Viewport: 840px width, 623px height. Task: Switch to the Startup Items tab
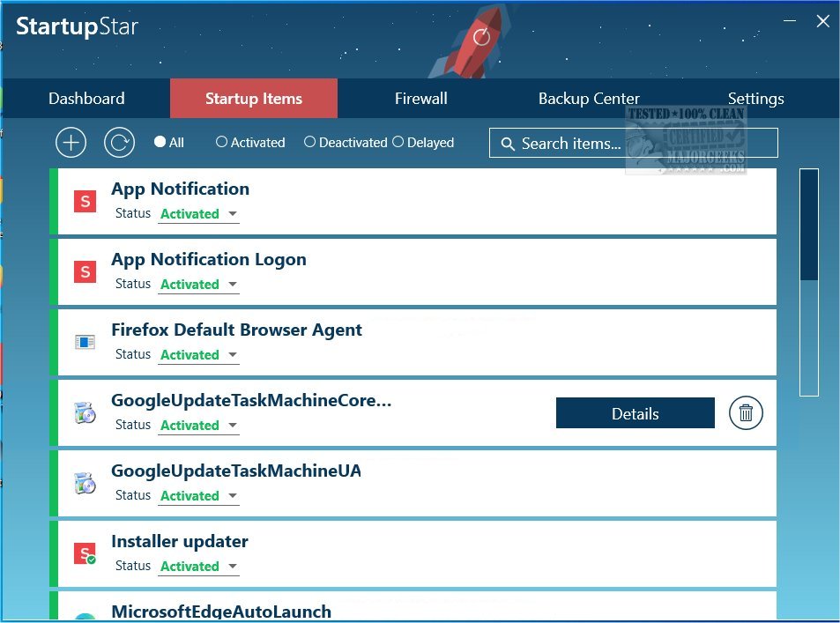click(x=254, y=99)
